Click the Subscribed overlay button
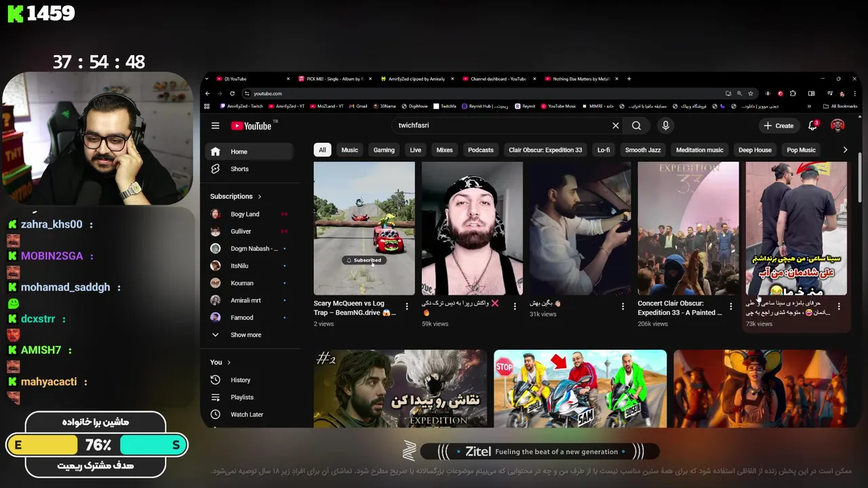The height and width of the screenshot is (488, 868). [364, 260]
